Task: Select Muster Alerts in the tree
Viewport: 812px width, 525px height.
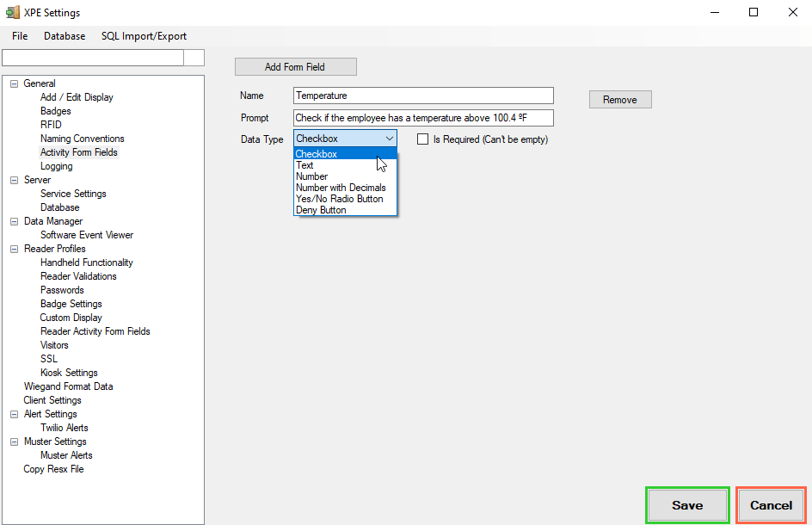Action: pos(67,455)
